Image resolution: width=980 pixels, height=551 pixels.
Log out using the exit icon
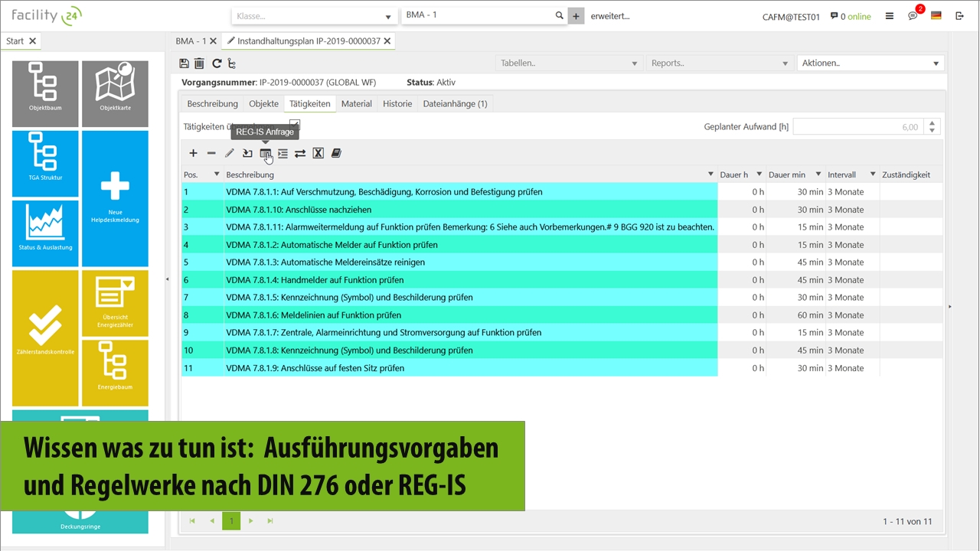tap(959, 16)
